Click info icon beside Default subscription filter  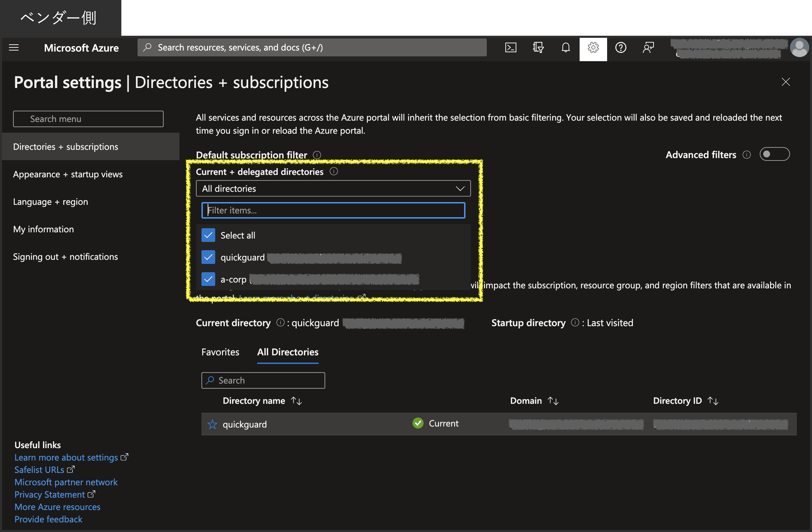317,155
